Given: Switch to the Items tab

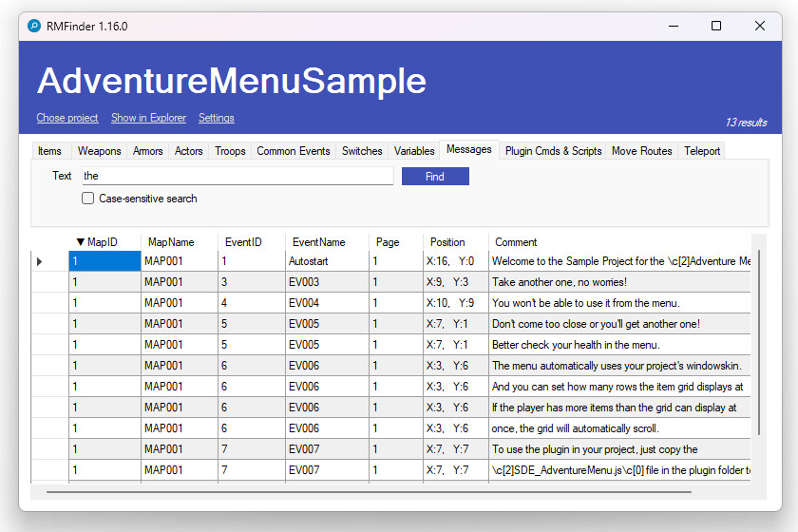Looking at the screenshot, I should pos(49,151).
